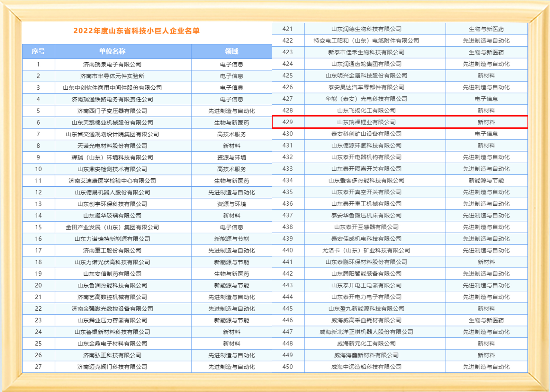Click 山东润德生物科技有限公司

pyautogui.click(x=366, y=29)
